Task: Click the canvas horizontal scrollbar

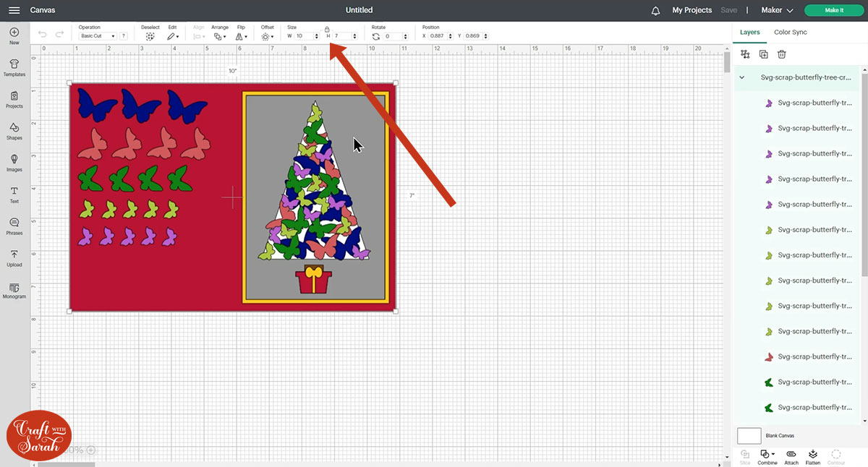Action: coord(66,463)
